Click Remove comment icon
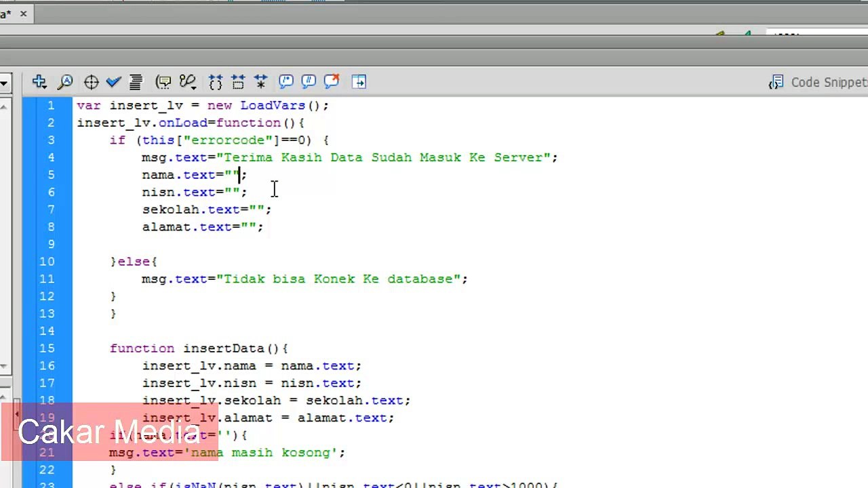Viewport: 868px width, 488px height. tap(332, 82)
